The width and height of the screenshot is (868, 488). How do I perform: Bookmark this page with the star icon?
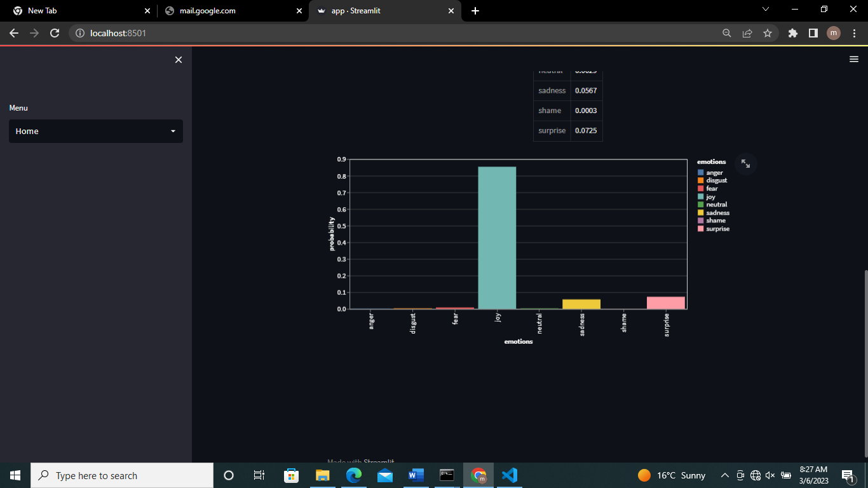[768, 33]
